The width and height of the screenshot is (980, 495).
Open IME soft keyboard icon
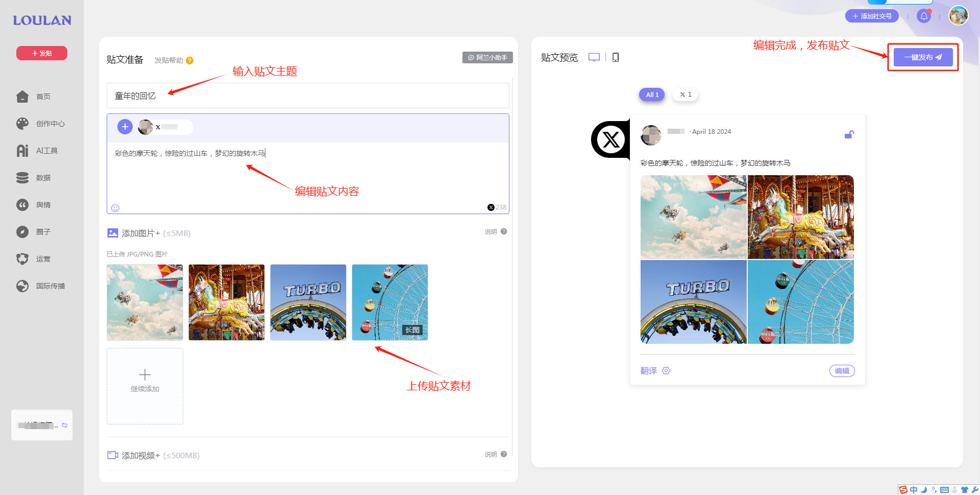[x=944, y=490]
